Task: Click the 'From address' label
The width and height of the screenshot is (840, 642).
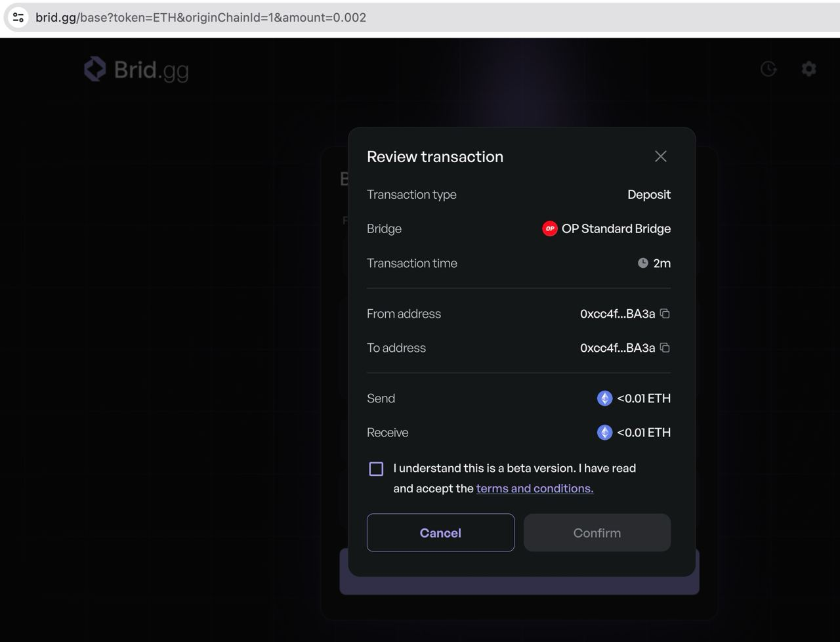Action: (x=404, y=314)
